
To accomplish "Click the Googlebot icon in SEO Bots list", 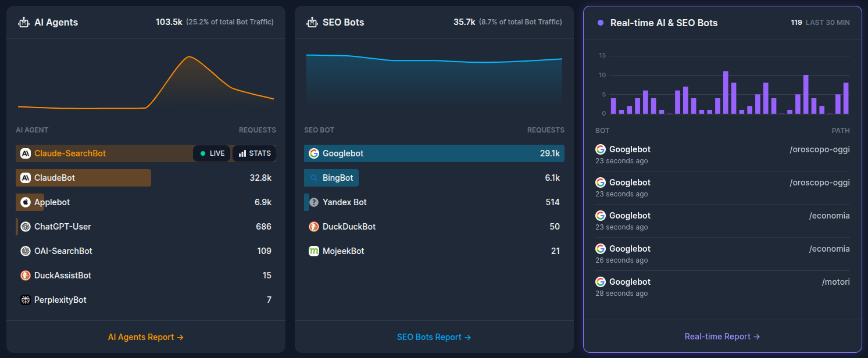I will coord(314,153).
